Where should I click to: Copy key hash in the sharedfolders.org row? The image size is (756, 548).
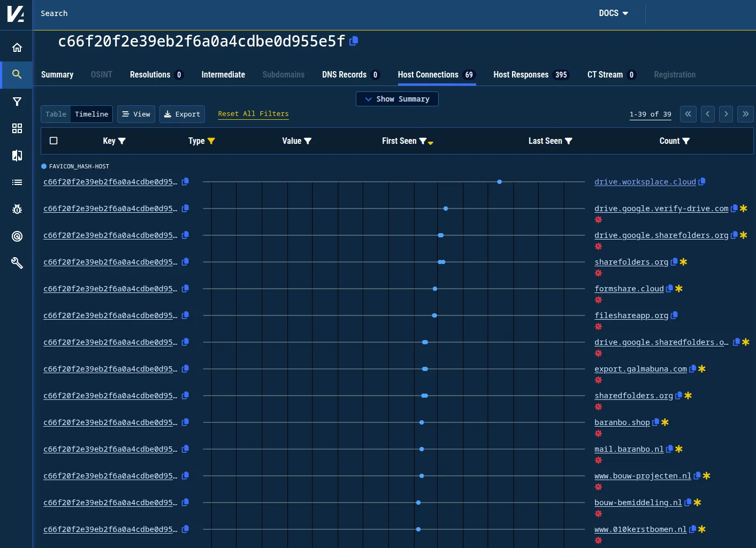185,396
